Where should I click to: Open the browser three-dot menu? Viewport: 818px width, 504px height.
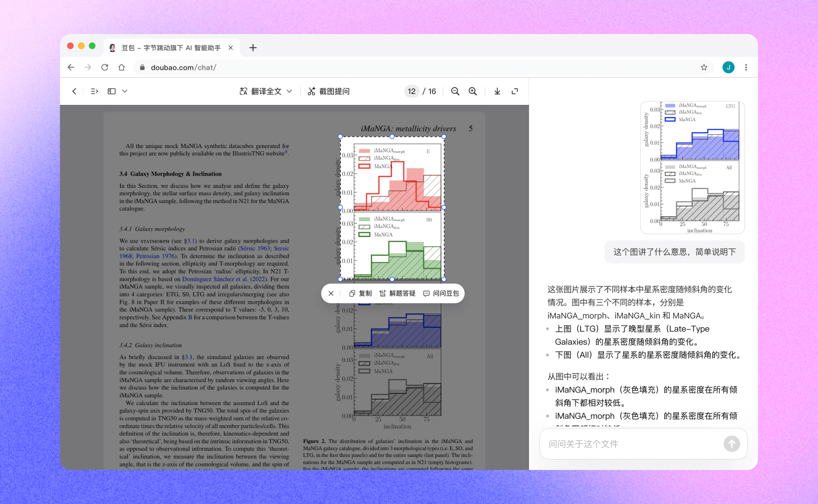746,67
